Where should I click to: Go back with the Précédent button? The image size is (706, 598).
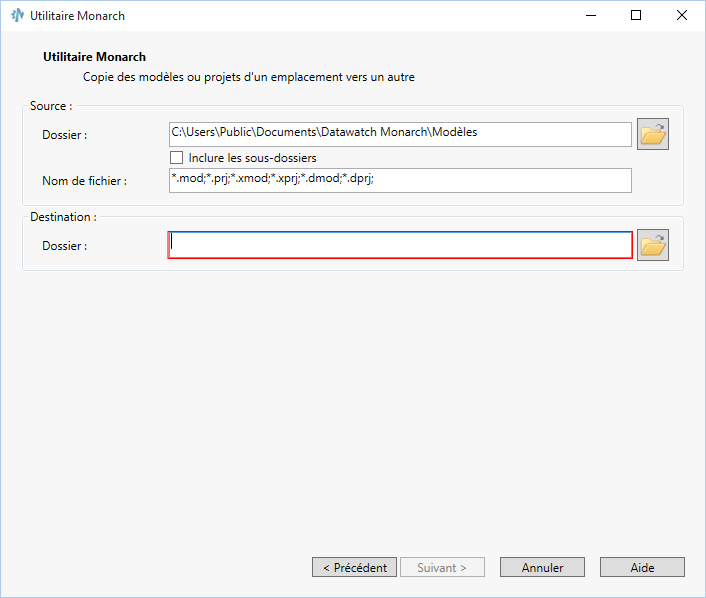click(x=354, y=567)
